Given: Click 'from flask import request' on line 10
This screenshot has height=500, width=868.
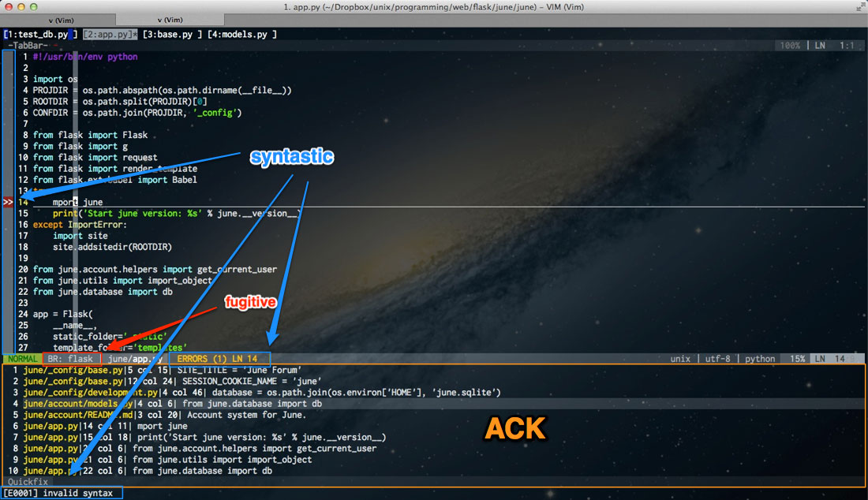Looking at the screenshot, I should click(x=95, y=158).
